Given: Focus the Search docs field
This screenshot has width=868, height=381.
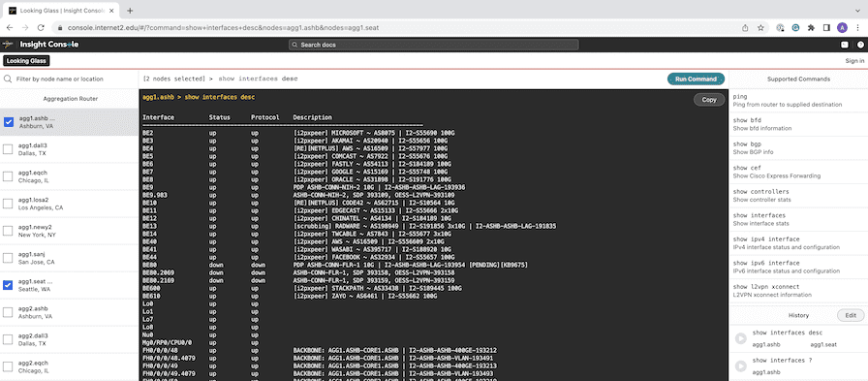Looking at the screenshot, I should click(x=433, y=45).
